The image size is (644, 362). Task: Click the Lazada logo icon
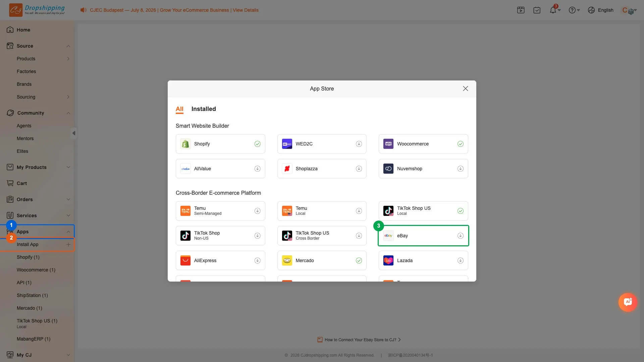[388, 260]
